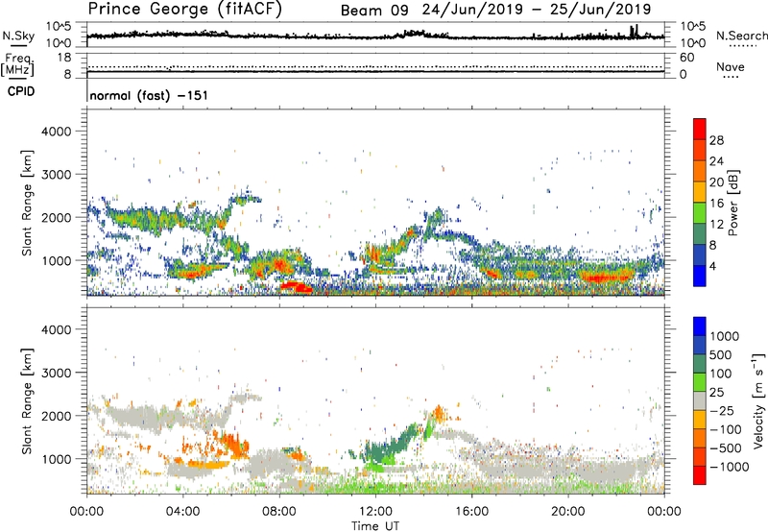The image size is (768, 532).
Task: Click the light green 12–16 dB Power bar segment
Action: click(700, 213)
